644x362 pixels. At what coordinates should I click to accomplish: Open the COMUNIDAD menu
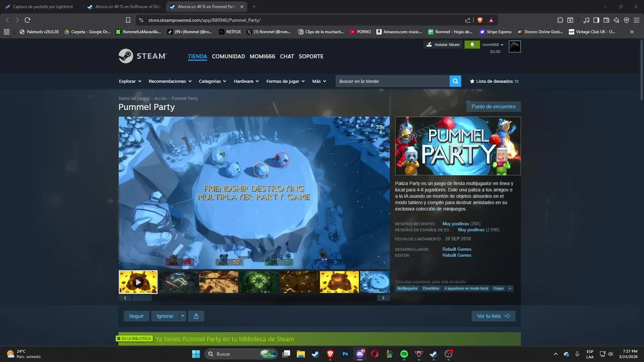[228, 56]
